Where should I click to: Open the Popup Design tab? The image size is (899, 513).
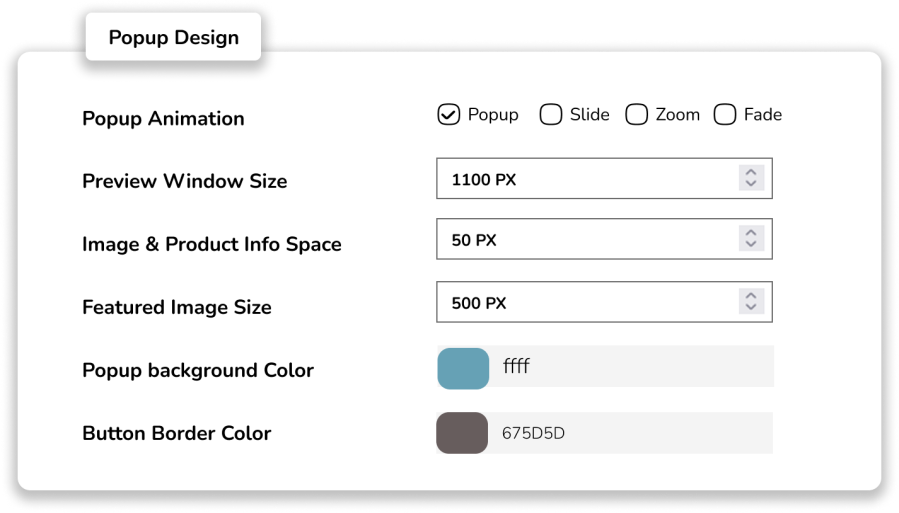pyautogui.click(x=173, y=38)
